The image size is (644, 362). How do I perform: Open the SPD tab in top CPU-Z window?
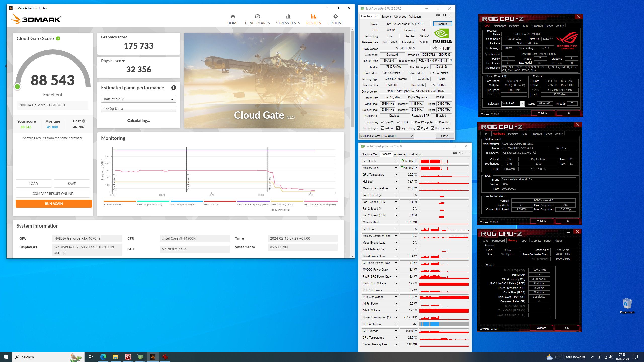pyautogui.click(x=525, y=26)
